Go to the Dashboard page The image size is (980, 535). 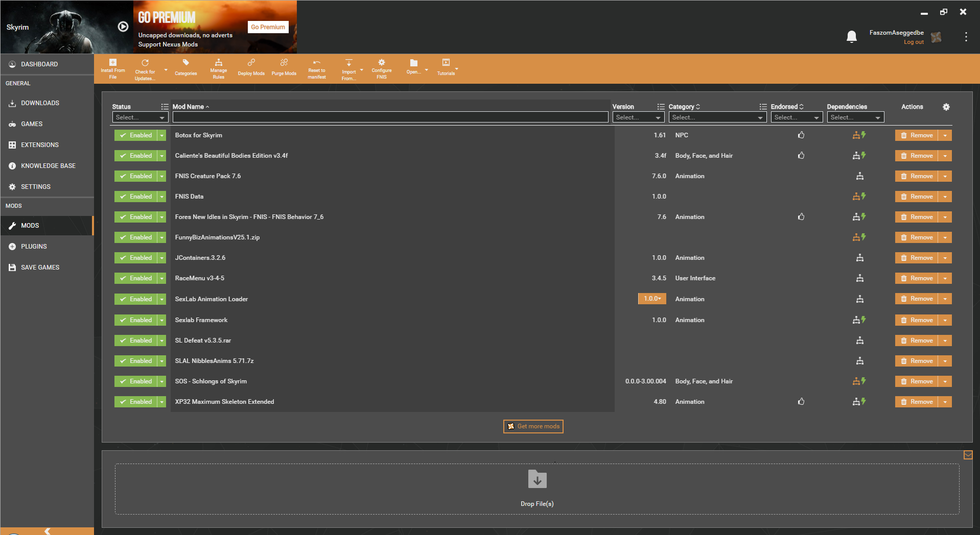[46, 64]
